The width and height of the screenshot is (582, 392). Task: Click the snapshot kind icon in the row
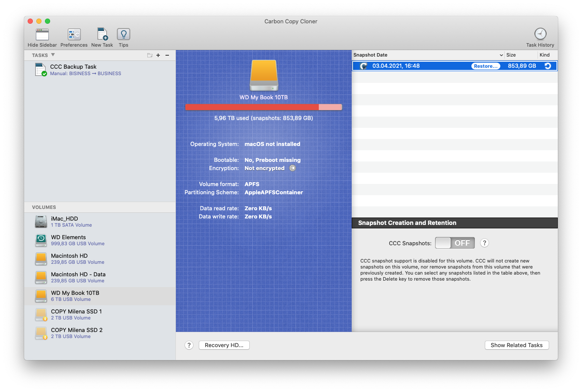[548, 66]
